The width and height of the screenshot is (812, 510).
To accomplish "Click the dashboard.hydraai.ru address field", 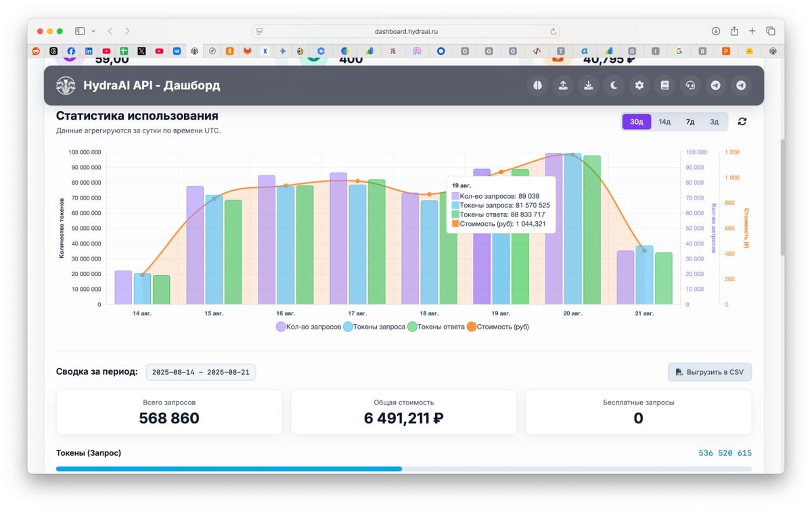I will click(406, 31).
